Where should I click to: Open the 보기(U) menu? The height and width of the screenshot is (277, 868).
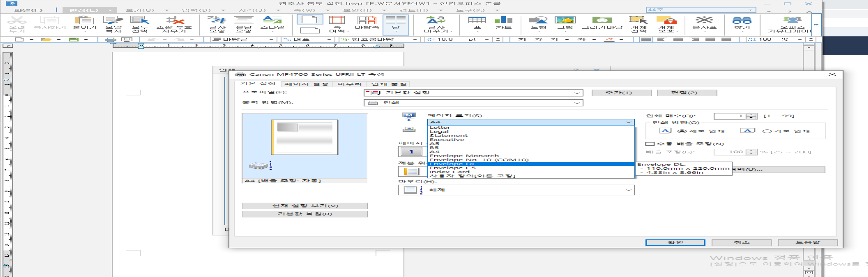tap(140, 10)
